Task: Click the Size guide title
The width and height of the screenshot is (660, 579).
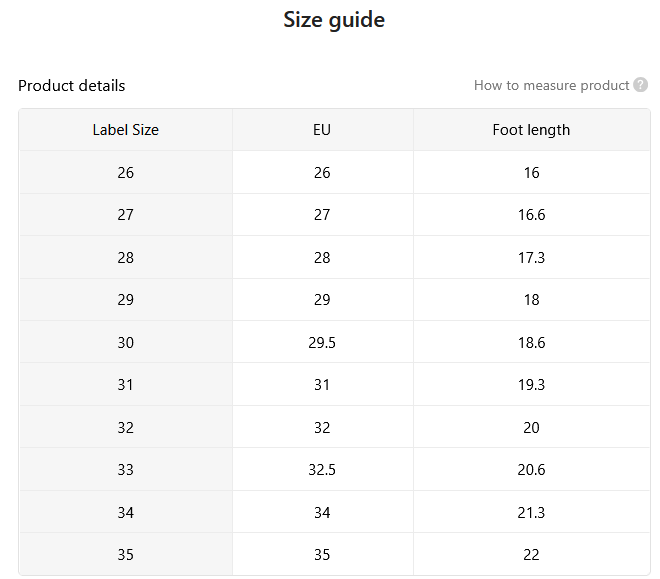Action: point(334,20)
